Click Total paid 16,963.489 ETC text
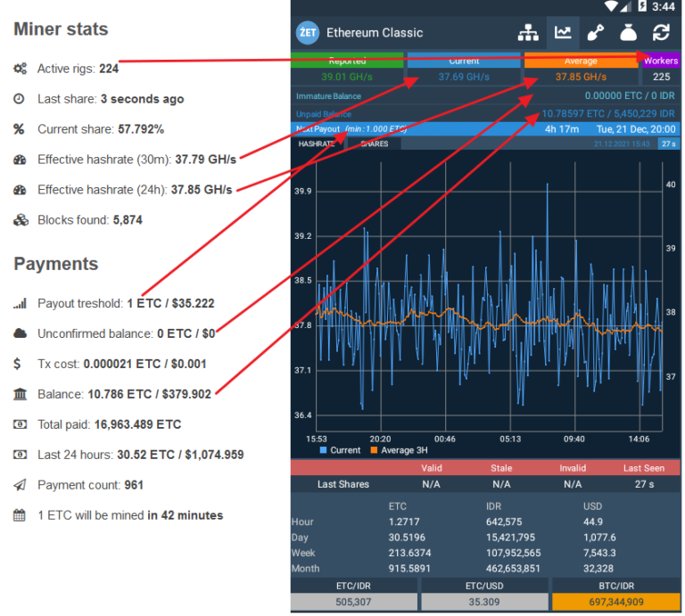The height and width of the screenshot is (616, 685). pos(109,424)
